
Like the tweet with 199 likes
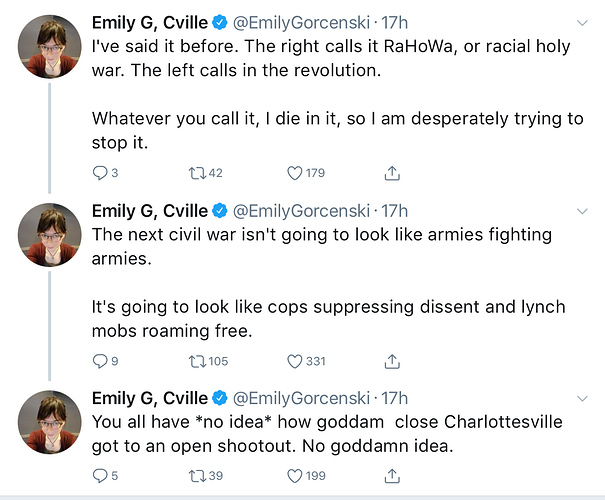[295, 476]
